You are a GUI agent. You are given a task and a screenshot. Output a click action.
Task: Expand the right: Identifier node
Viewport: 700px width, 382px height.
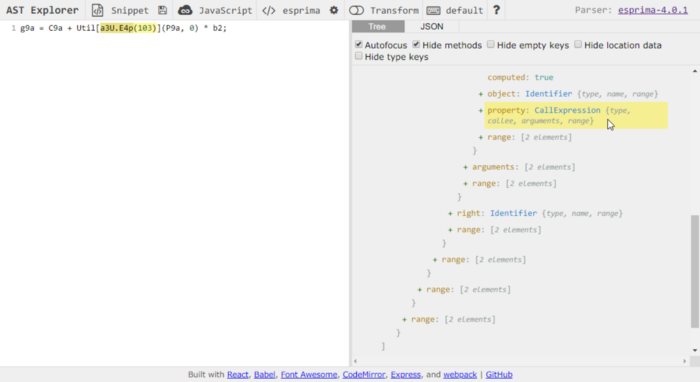point(450,214)
